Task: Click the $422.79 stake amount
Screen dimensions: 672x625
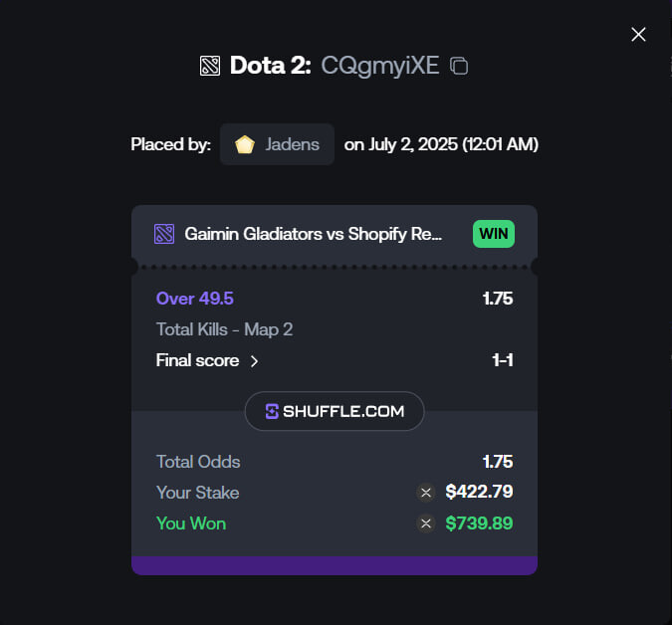Action: point(479,492)
